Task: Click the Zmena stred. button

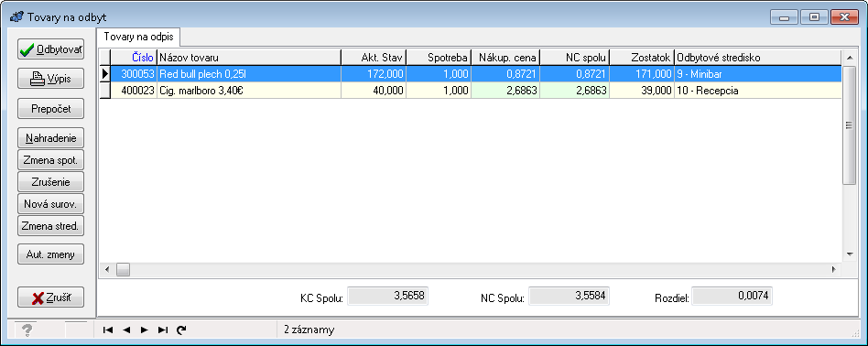Action: 51,225
